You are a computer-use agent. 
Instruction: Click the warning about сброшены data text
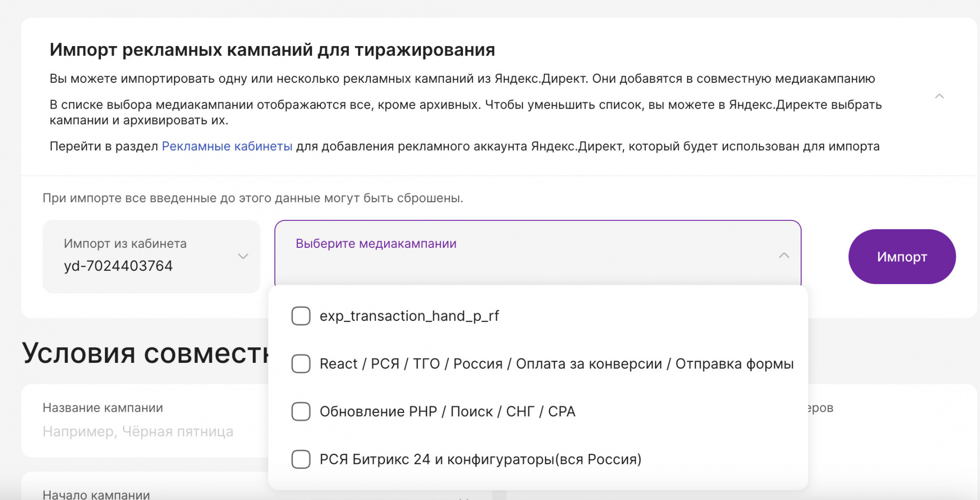[253, 198]
